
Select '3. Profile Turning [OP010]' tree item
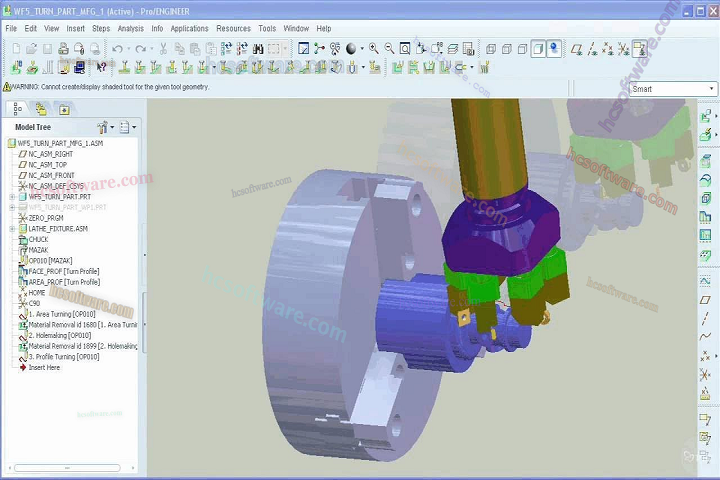64,357
